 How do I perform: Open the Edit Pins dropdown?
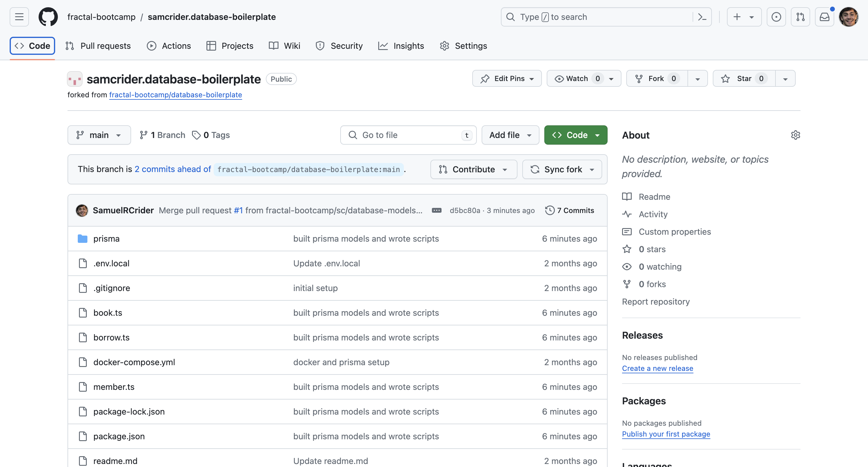point(507,79)
